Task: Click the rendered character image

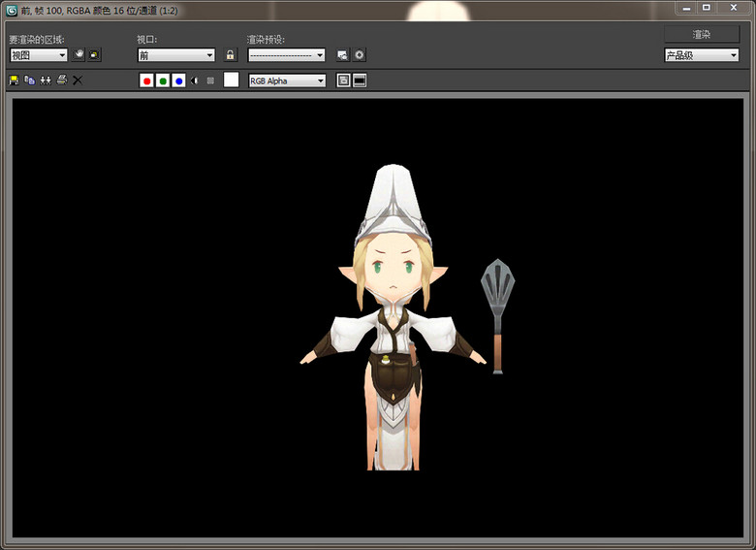Action: click(394, 317)
